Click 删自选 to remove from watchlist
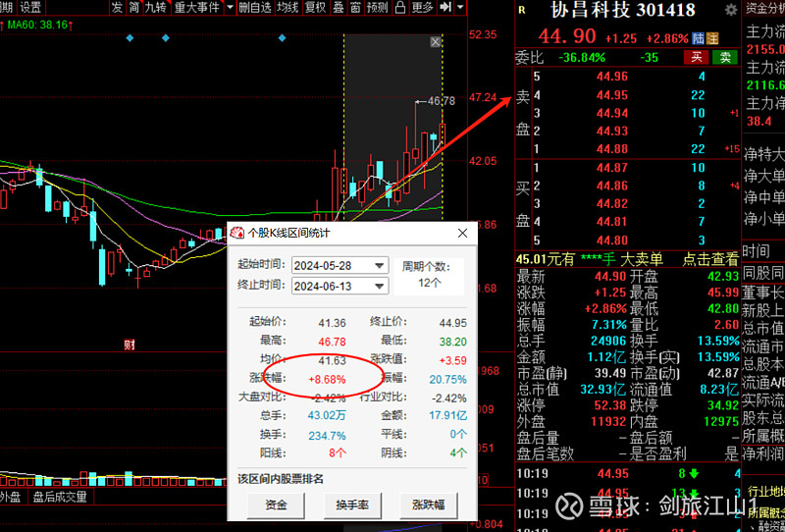This screenshot has height=532, width=785. coord(255,7)
